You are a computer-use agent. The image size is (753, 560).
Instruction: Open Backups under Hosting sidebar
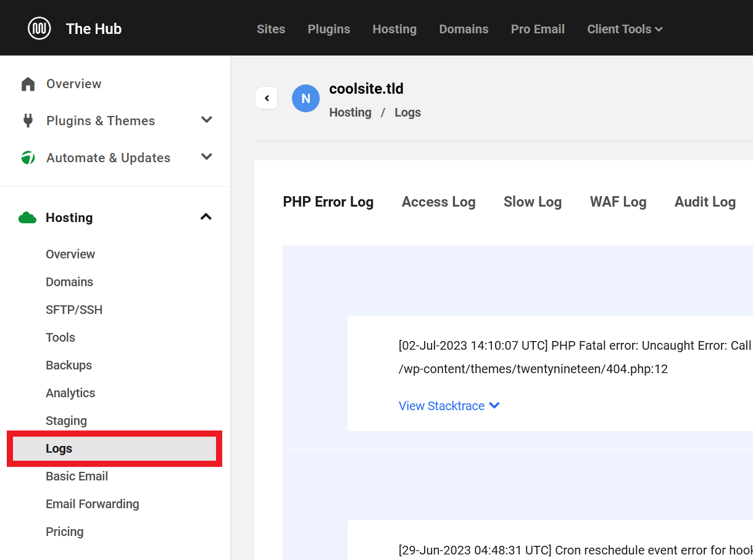coord(69,365)
